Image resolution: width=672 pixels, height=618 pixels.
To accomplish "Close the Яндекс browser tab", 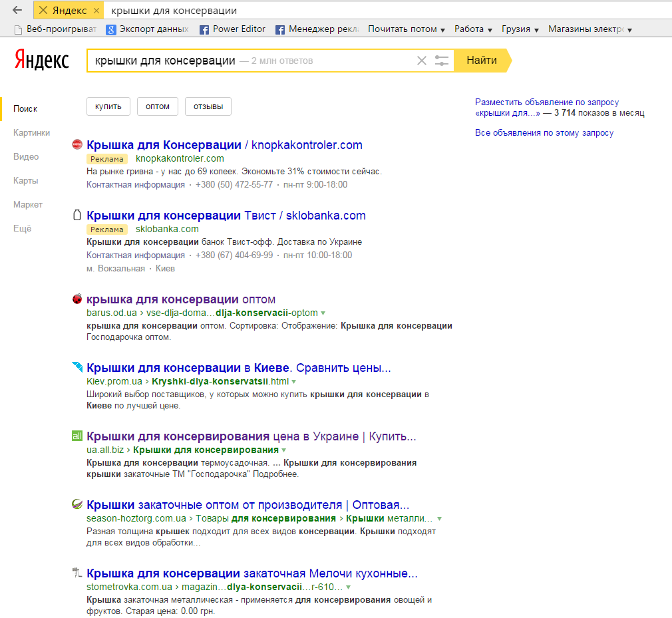I will click(96, 10).
